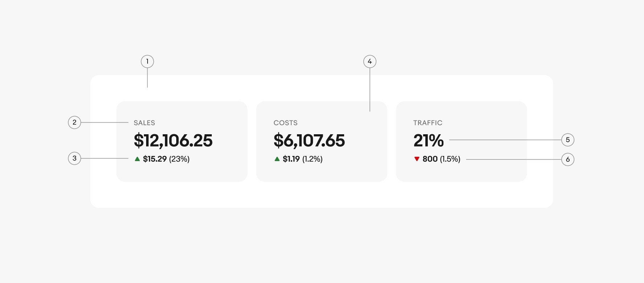Click the $15.29 sales change amount
This screenshot has height=283, width=644.
pos(155,159)
